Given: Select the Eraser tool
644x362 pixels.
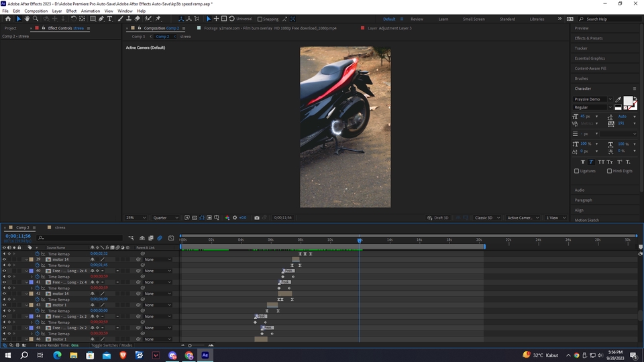Looking at the screenshot, I should point(138,19).
